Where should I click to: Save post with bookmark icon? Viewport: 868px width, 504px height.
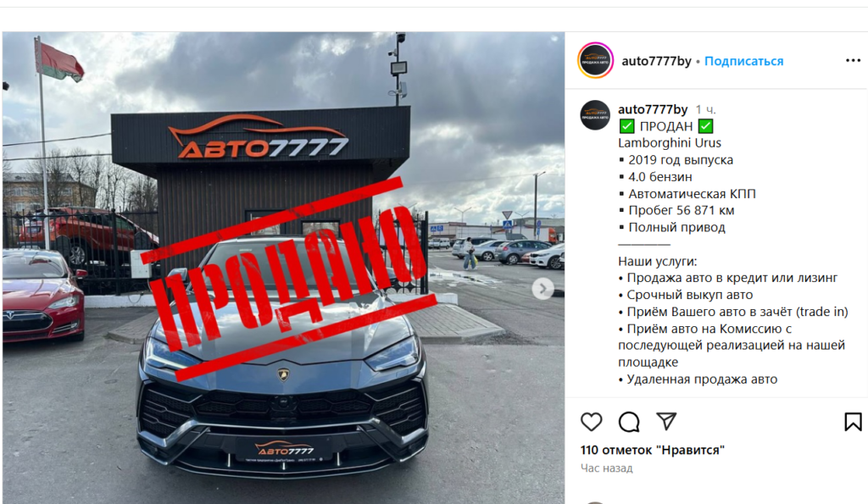pos(853,422)
